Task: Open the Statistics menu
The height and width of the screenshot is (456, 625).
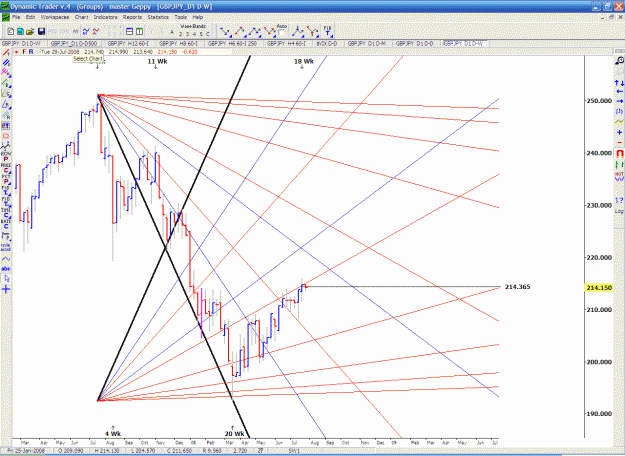Action: pyautogui.click(x=158, y=17)
